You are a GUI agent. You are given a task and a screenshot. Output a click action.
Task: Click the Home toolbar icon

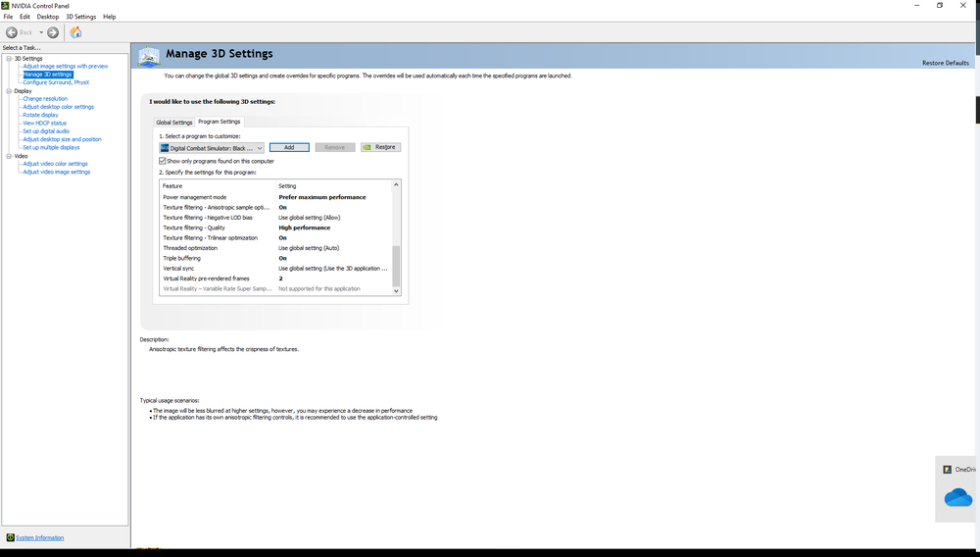(75, 32)
